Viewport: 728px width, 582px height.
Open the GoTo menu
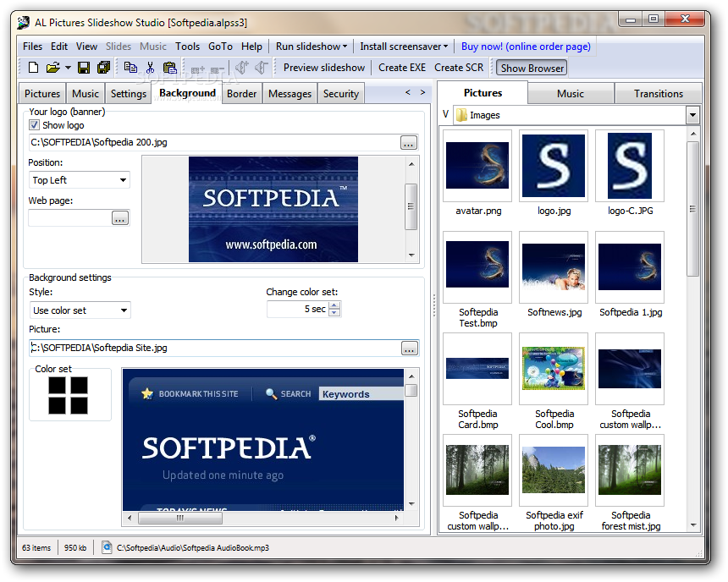pos(220,47)
